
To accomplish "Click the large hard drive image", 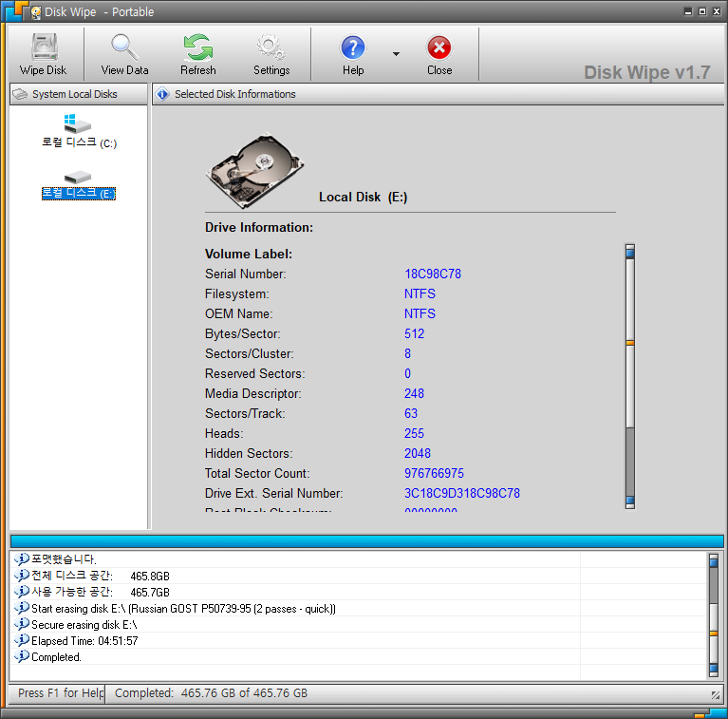I will point(254,169).
